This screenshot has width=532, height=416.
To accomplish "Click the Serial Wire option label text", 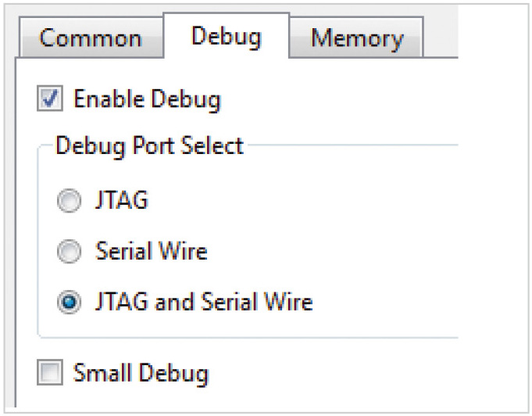I will (x=151, y=252).
